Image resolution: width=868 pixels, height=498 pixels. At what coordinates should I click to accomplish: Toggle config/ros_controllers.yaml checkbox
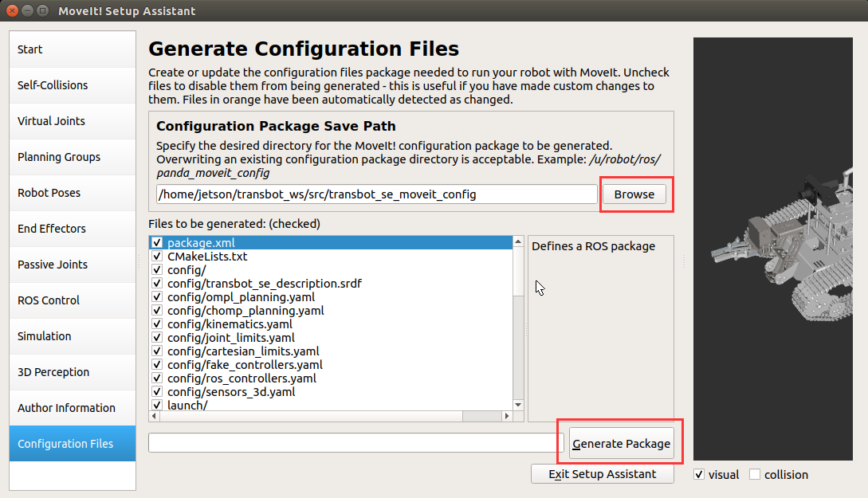coord(157,378)
